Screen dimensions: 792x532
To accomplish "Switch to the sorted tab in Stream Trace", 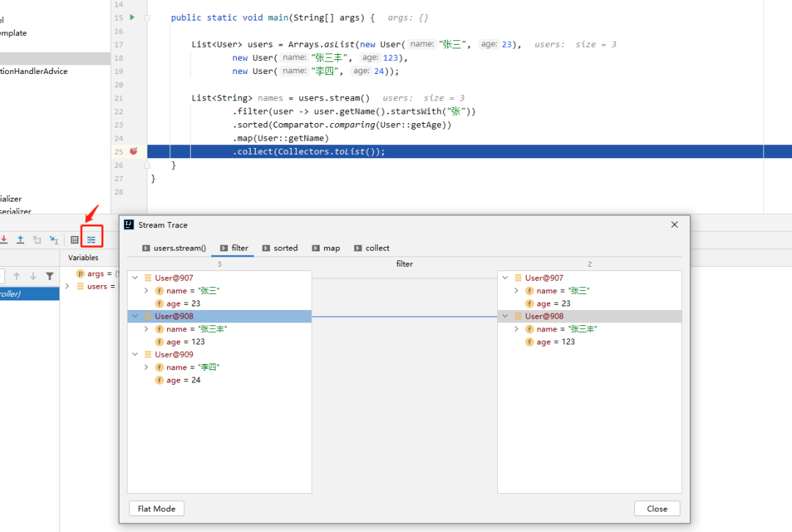I will pyautogui.click(x=279, y=248).
